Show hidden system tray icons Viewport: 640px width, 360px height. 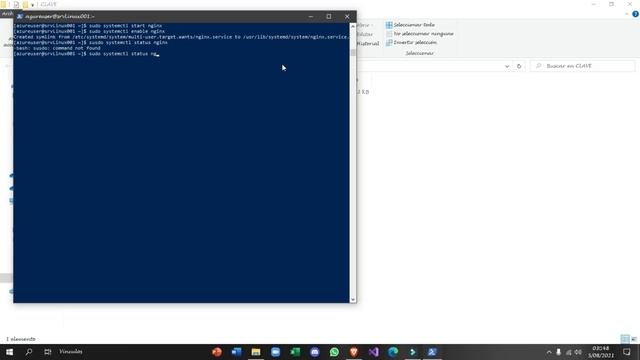pyautogui.click(x=549, y=352)
